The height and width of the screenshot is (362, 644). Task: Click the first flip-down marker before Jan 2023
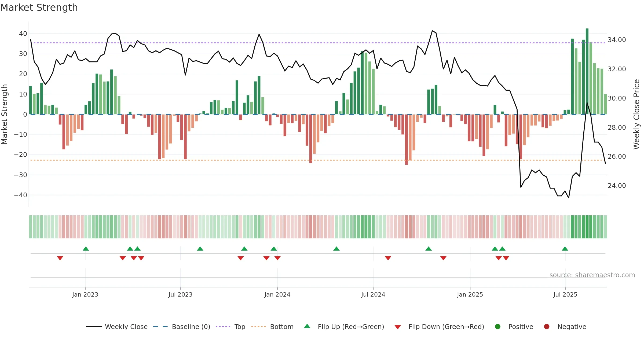pyautogui.click(x=60, y=258)
